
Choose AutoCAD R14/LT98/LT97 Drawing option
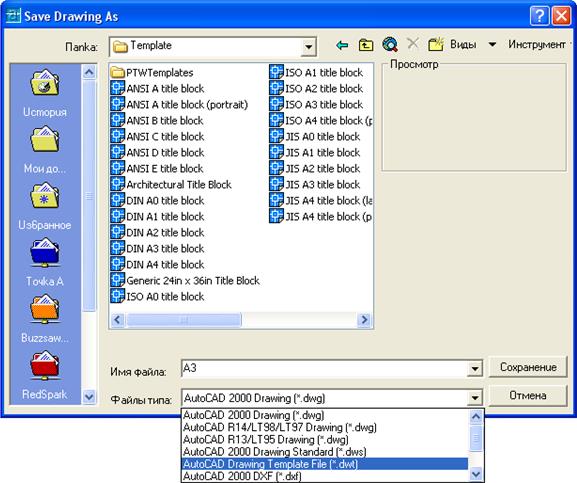[325, 427]
